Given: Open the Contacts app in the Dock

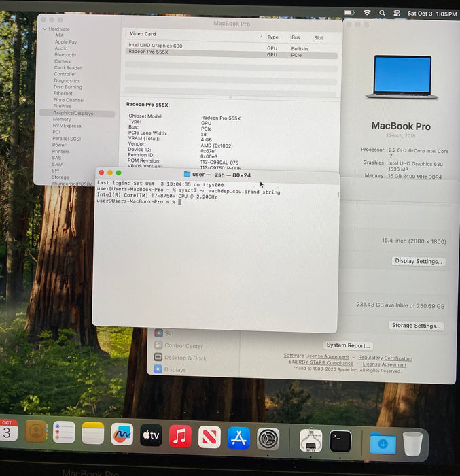Looking at the screenshot, I should click(36, 431).
